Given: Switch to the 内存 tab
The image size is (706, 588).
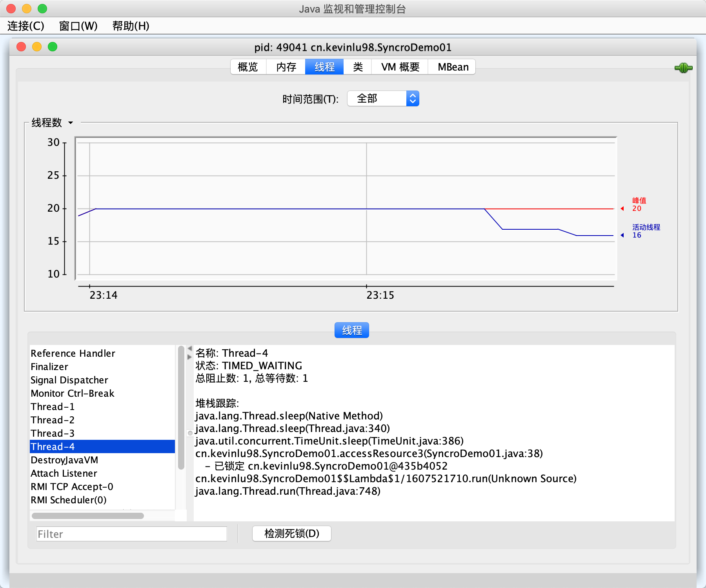Looking at the screenshot, I should (286, 67).
